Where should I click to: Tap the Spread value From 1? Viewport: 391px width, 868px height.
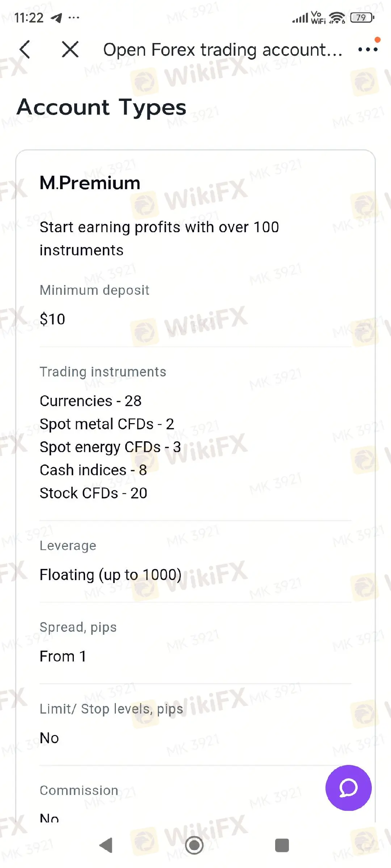(x=63, y=656)
